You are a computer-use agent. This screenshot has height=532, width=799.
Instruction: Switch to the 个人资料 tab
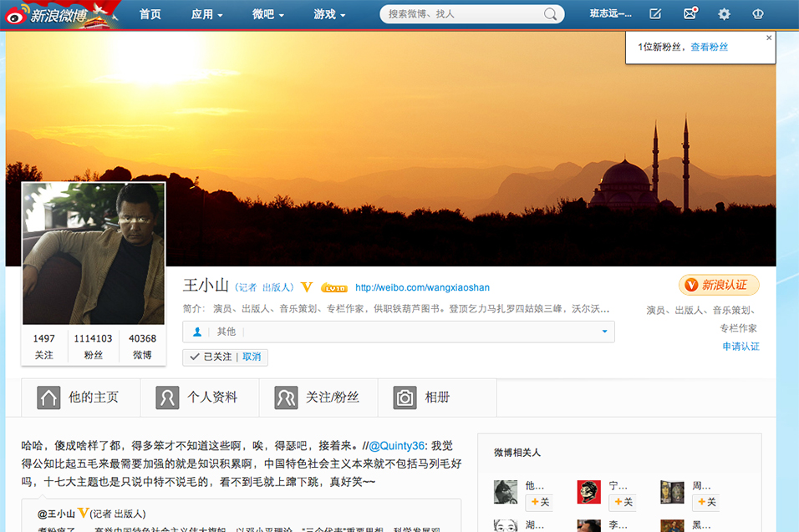[200, 398]
